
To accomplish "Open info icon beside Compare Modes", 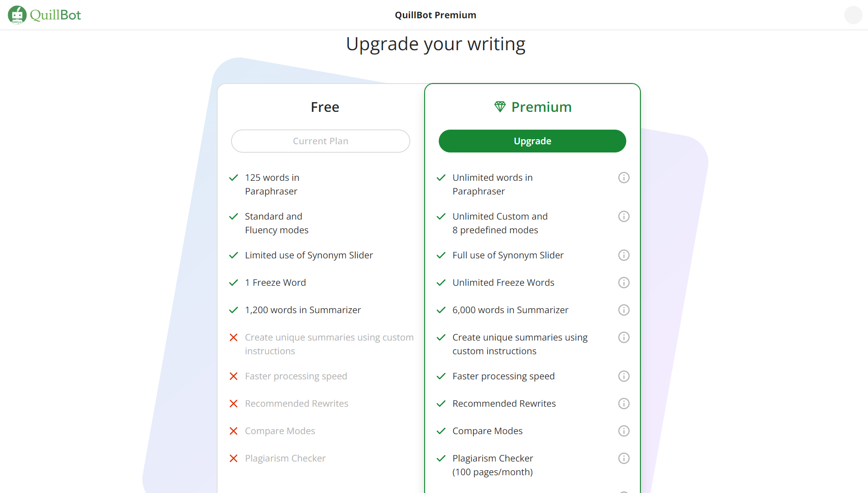I will point(624,431).
